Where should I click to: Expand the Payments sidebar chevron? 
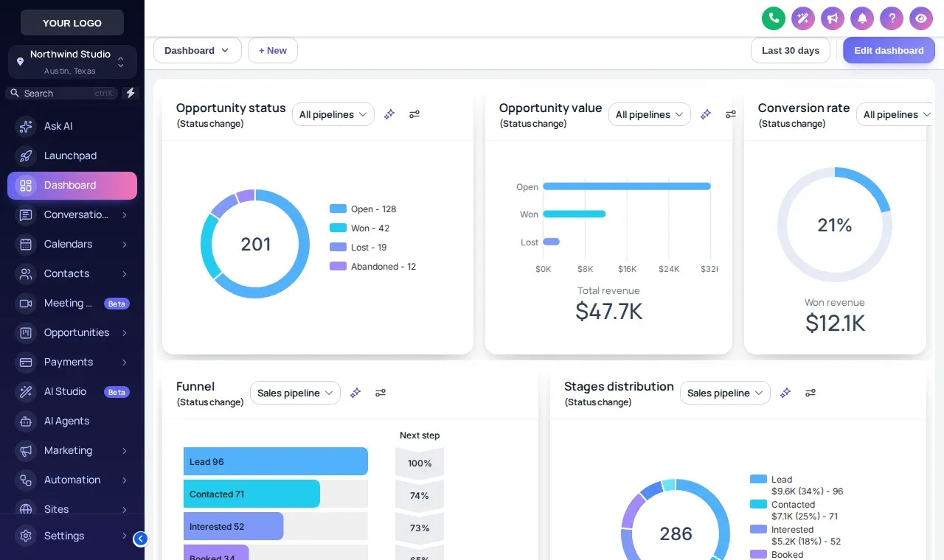tap(125, 363)
